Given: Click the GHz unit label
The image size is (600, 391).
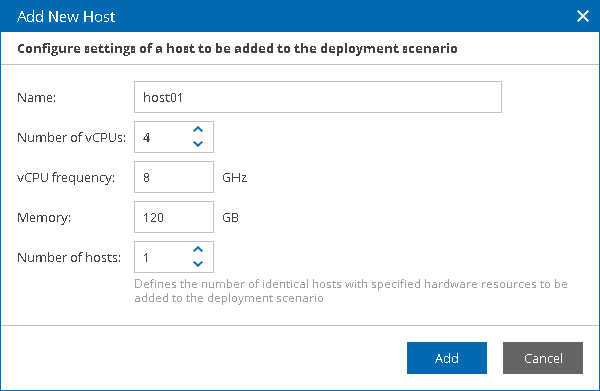Looking at the screenshot, I should click(235, 178).
